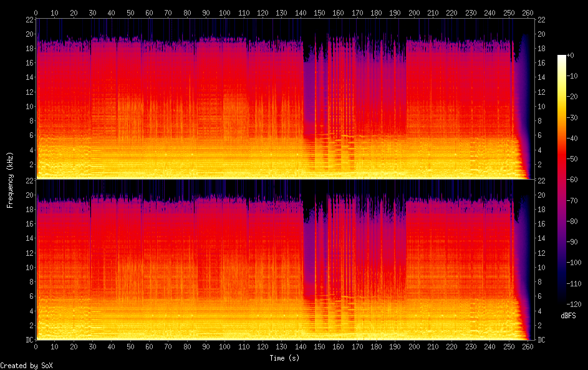588x370 pixels.
Task: Click the 14 kHz label on the upper-right frequency axis
Action: point(541,77)
